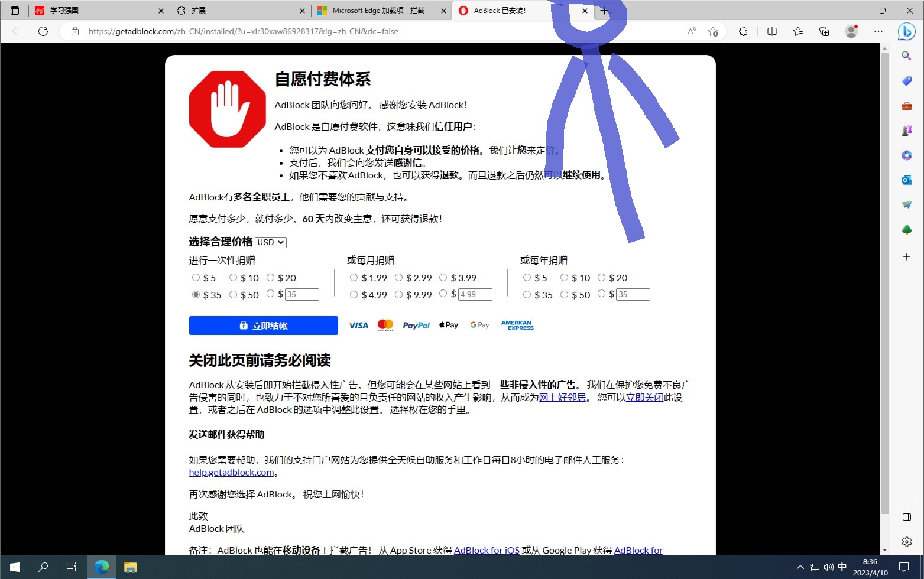Open taskbar search magnifier
Image resolution: width=924 pixels, height=579 pixels.
coord(43,567)
